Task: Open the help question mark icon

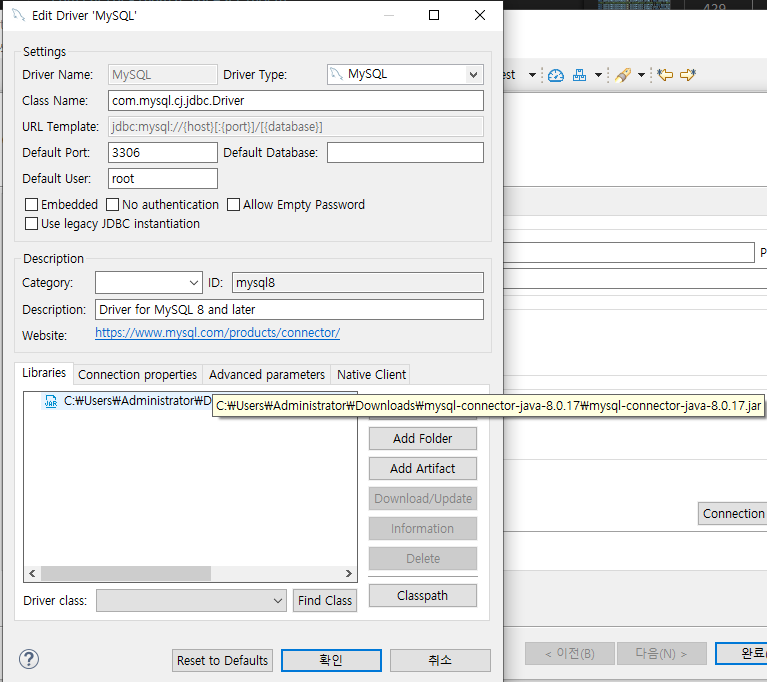Action: pos(29,659)
